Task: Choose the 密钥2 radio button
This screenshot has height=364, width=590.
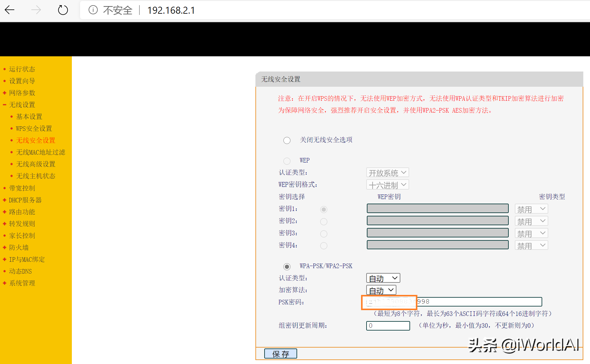Action: (x=324, y=222)
